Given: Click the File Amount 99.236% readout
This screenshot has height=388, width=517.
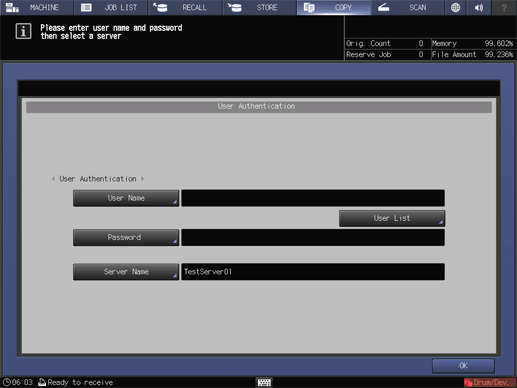Looking at the screenshot, I should point(473,55).
